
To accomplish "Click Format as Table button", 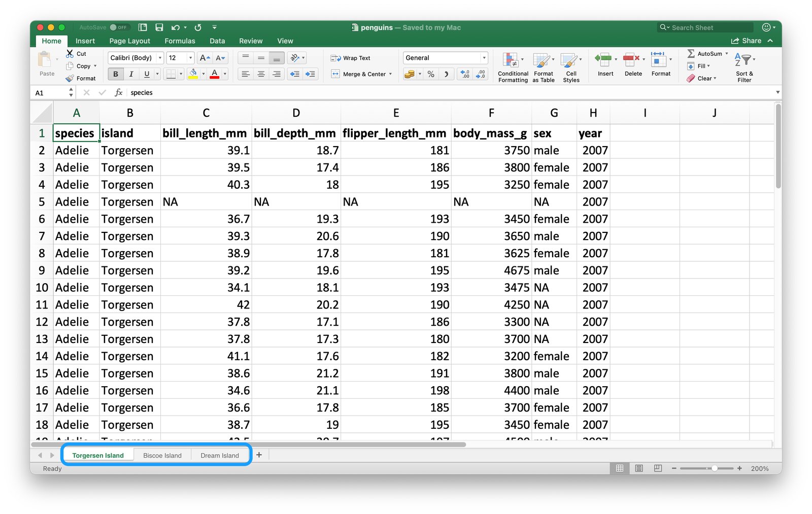I will (x=544, y=67).
